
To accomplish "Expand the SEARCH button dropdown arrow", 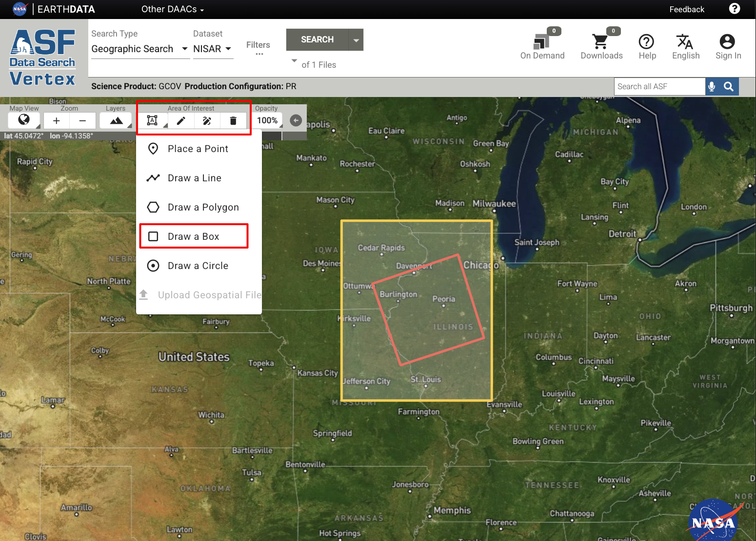I will click(x=357, y=39).
